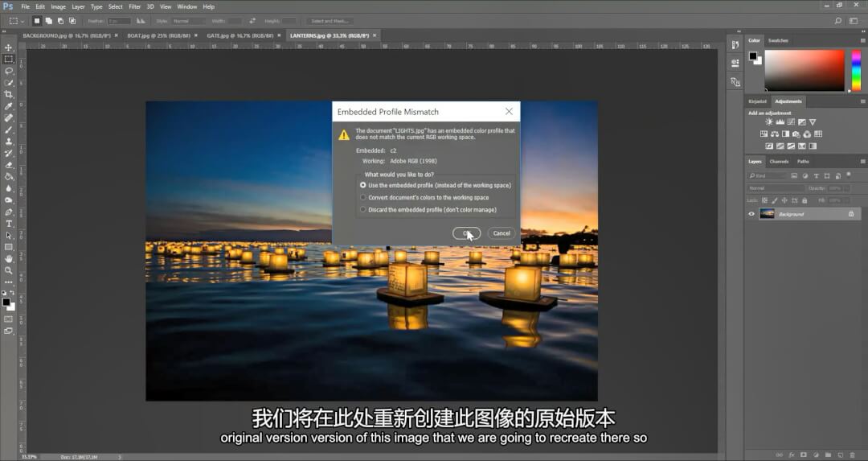Select 'Convert document's colors to the working space'
Image resolution: width=868 pixels, height=461 pixels.
coord(363,197)
